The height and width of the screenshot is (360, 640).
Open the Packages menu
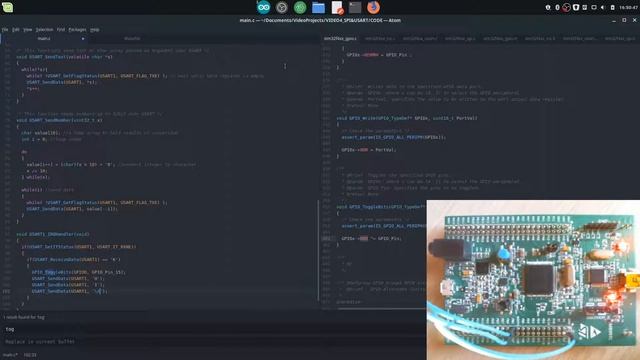pyautogui.click(x=77, y=29)
